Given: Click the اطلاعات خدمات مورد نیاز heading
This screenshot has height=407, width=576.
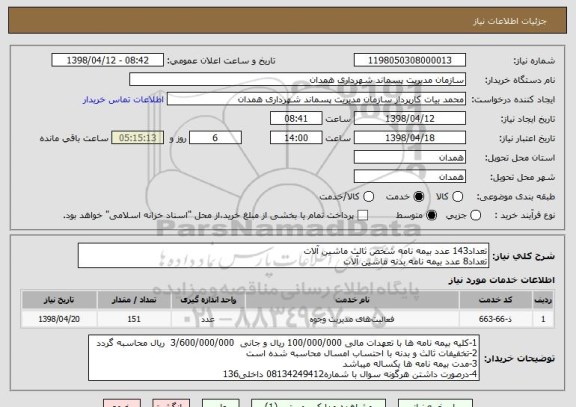Looking at the screenshot, I should pyautogui.click(x=501, y=280).
